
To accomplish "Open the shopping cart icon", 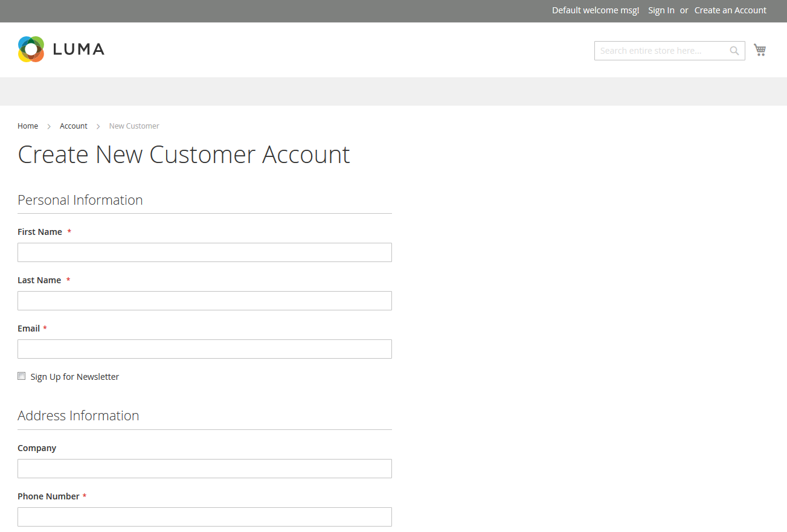I will pyautogui.click(x=760, y=50).
